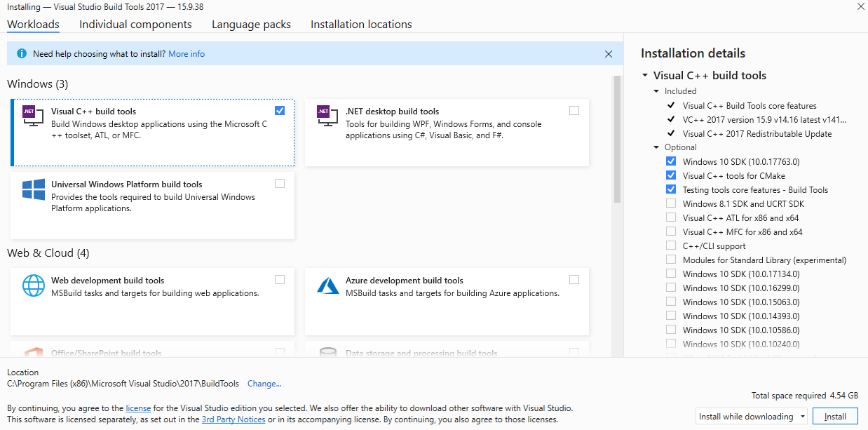
Task: Collapse the Optional components list
Action: pyautogui.click(x=657, y=148)
